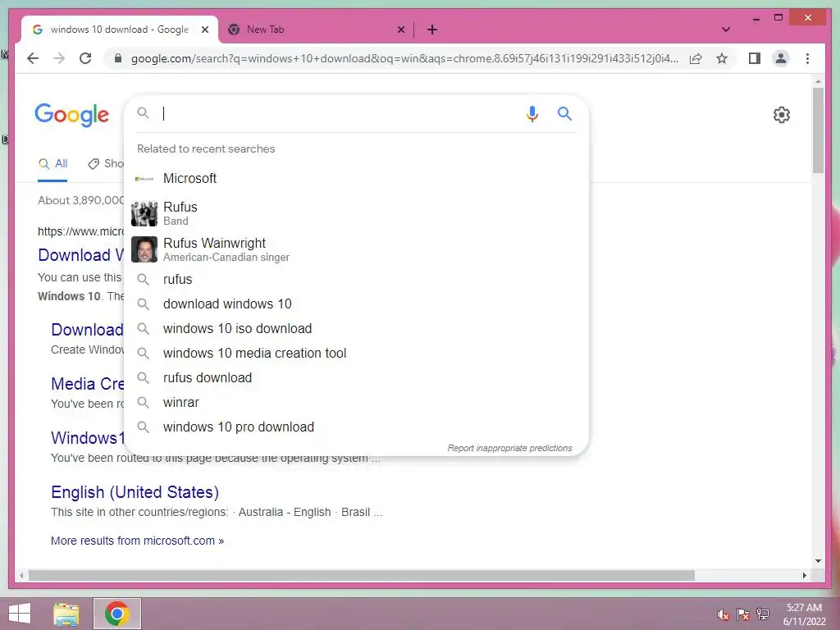Open the Media Cre... result link
This screenshot has height=630, width=840.
tap(87, 384)
